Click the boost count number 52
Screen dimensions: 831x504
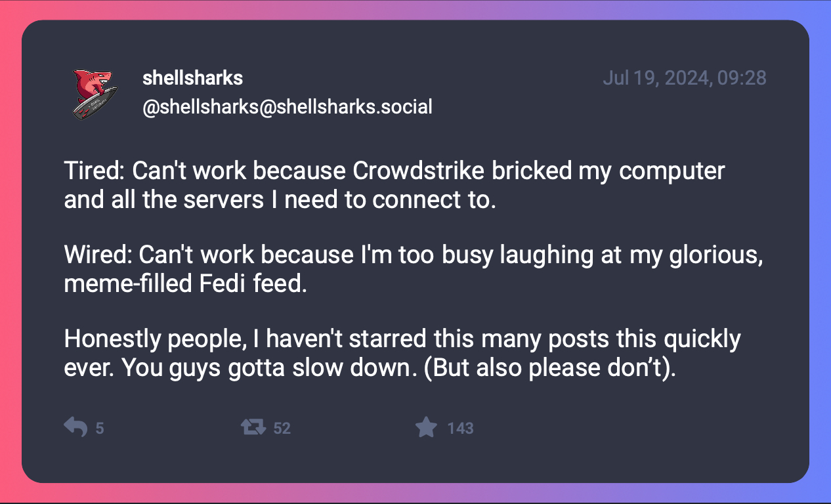(282, 429)
